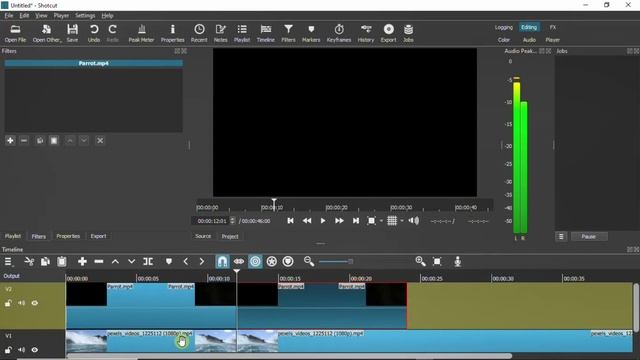
Task: Switch to the Project tab
Action: click(230, 236)
